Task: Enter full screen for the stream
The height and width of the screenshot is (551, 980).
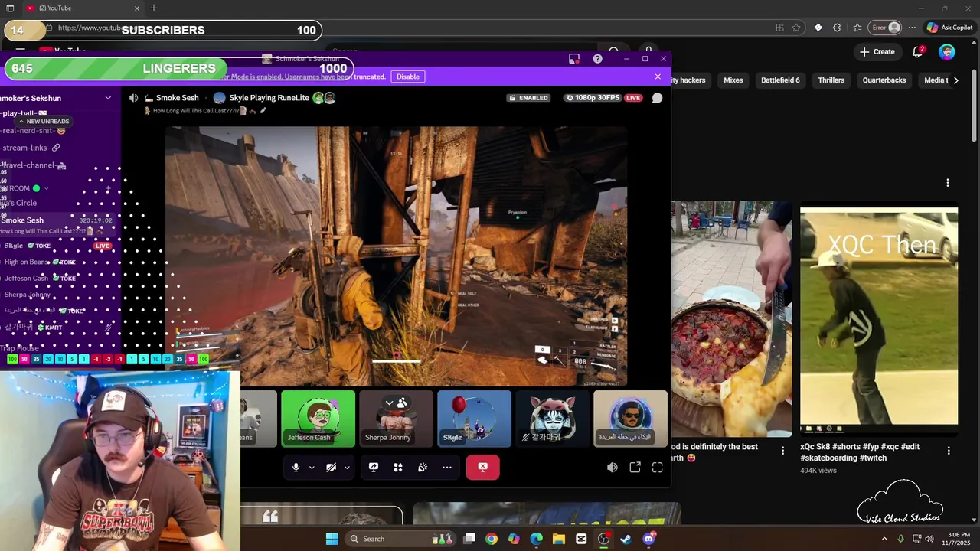Action: (x=658, y=468)
